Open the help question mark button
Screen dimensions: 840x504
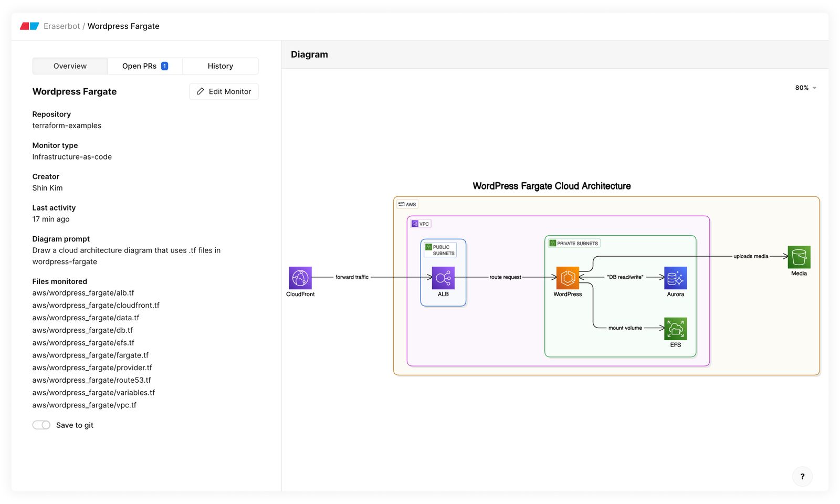click(802, 477)
